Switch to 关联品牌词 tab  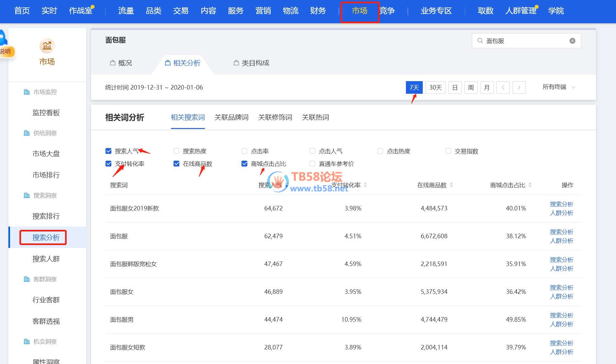231,117
